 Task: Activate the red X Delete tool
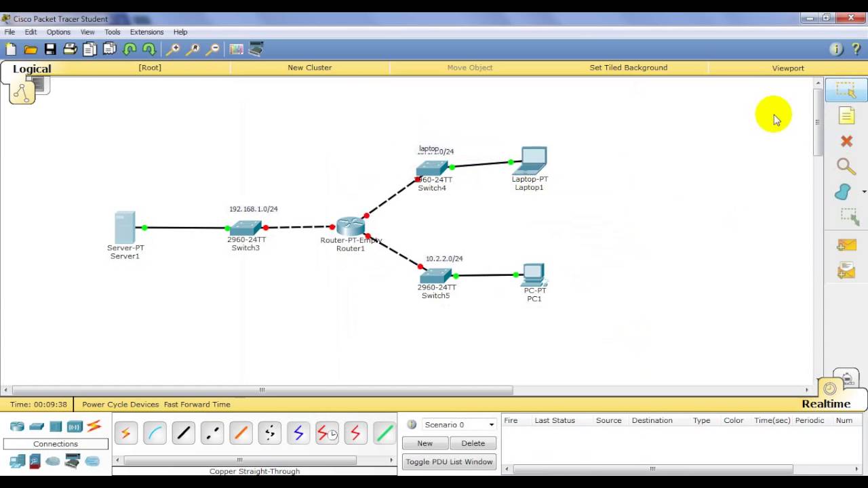(846, 141)
